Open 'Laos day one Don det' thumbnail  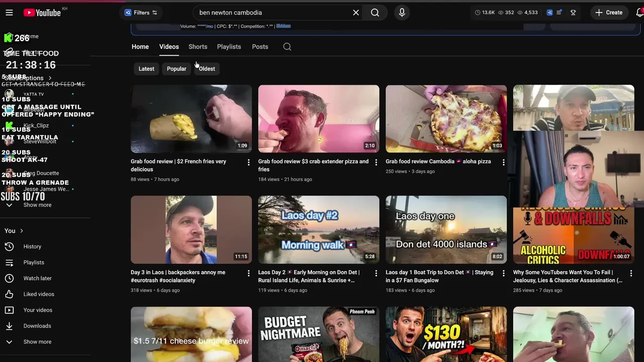(x=446, y=230)
